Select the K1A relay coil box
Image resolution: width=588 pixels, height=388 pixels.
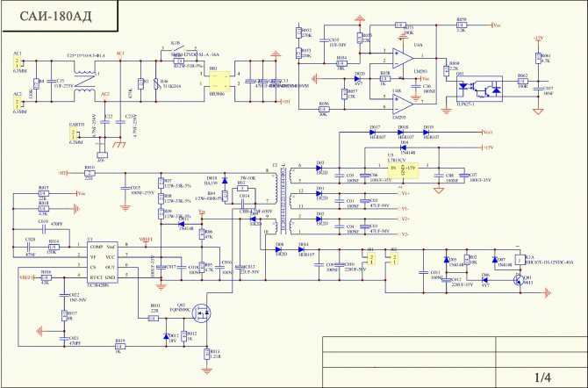pos(520,259)
